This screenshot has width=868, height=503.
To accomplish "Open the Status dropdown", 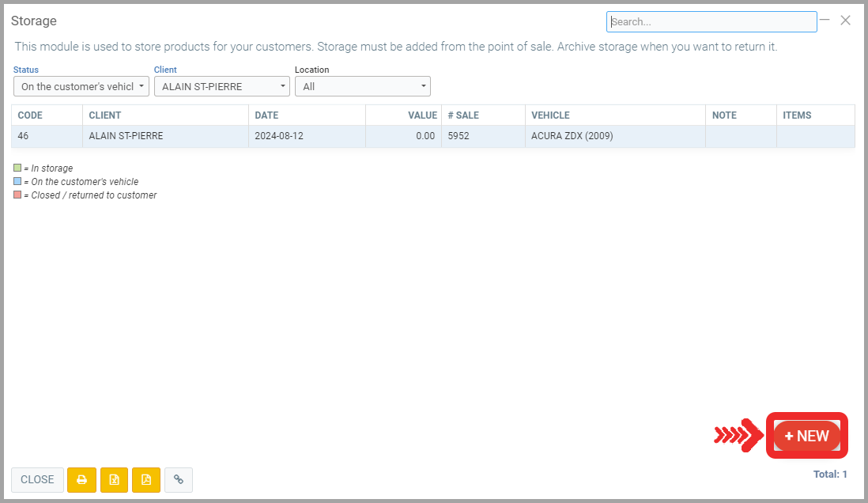I will (x=81, y=86).
